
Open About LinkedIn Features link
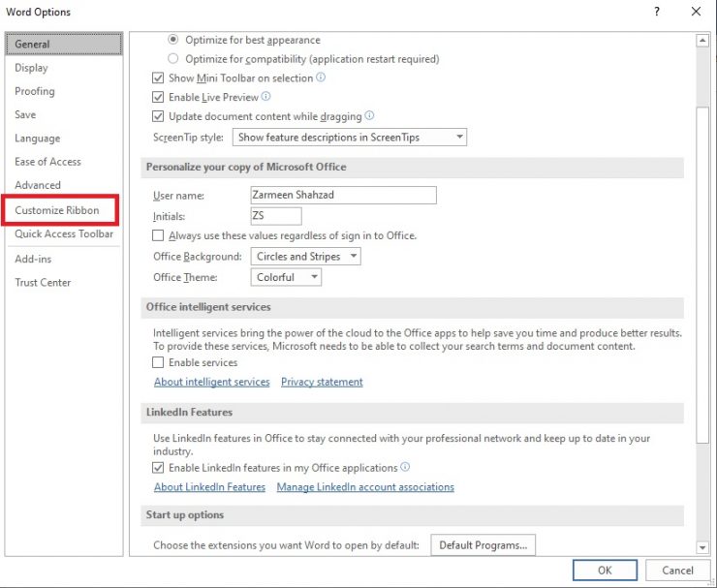[x=209, y=487]
